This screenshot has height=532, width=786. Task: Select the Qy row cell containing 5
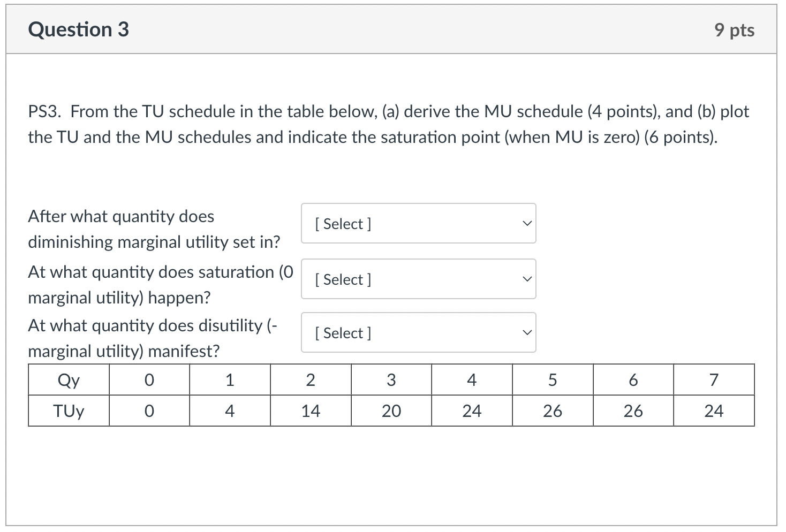553,380
